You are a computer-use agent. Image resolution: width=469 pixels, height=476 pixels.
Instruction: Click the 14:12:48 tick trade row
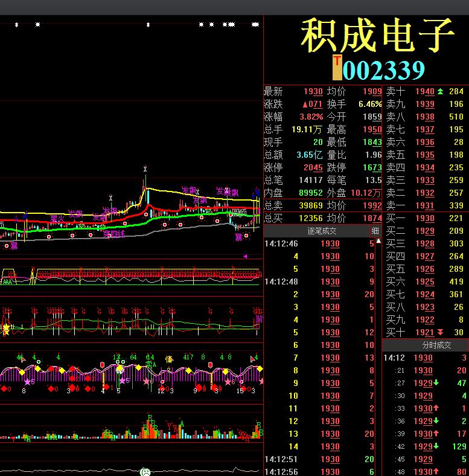[319, 281]
